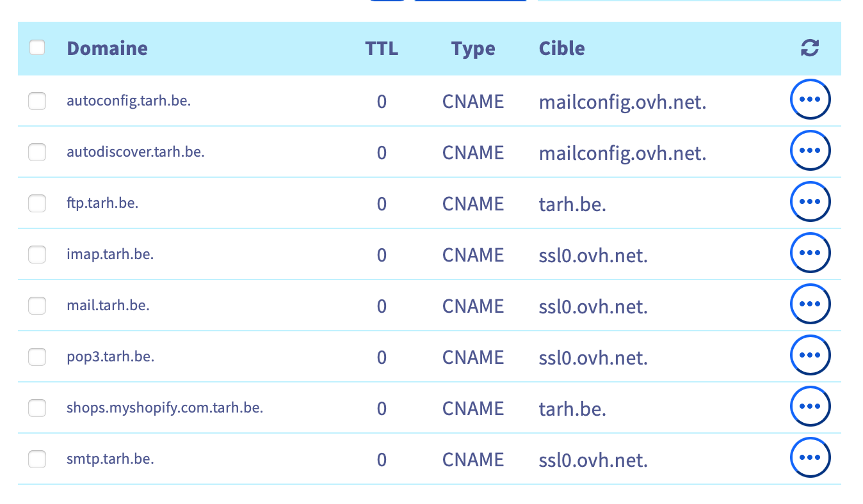Click the Type column header
863x504 pixels.
tap(473, 49)
